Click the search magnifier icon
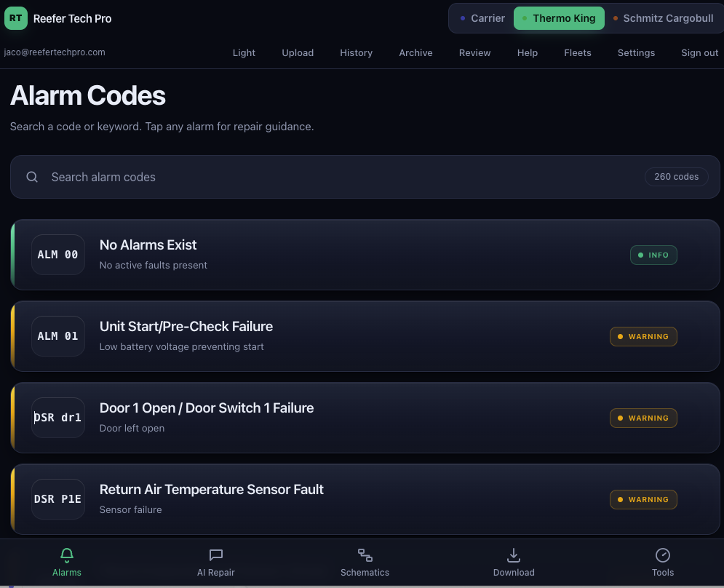 (32, 177)
